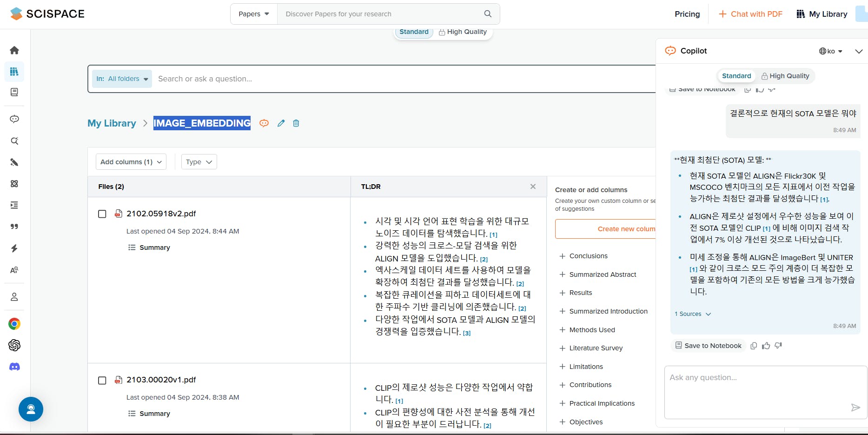Open the Pricing link
Screen dimensions: 868x435
point(687,14)
